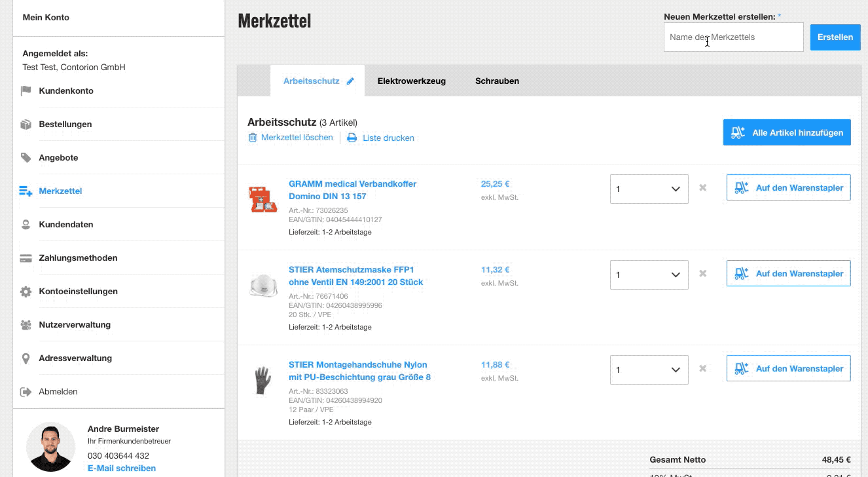868x477 pixels.
Task: Click the E-Mail schreiben link
Action: point(122,468)
